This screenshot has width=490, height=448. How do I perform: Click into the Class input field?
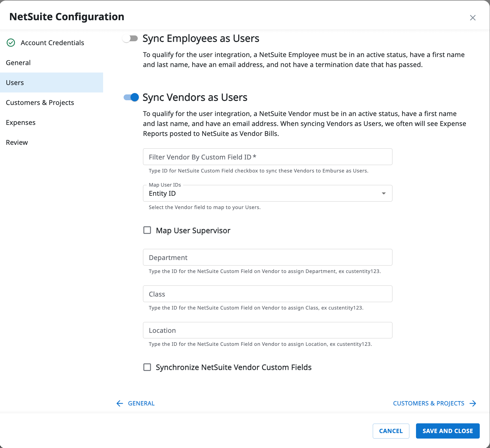click(x=267, y=294)
